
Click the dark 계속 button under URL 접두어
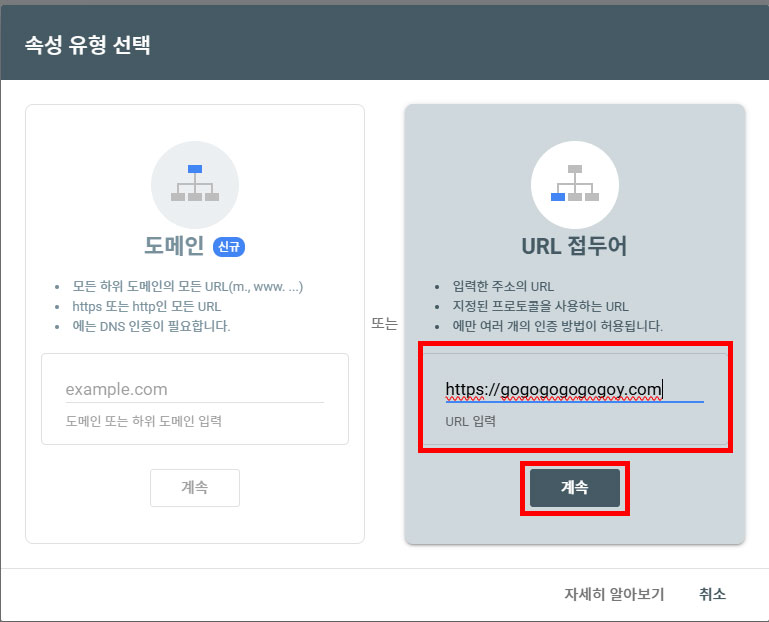[x=575, y=488]
